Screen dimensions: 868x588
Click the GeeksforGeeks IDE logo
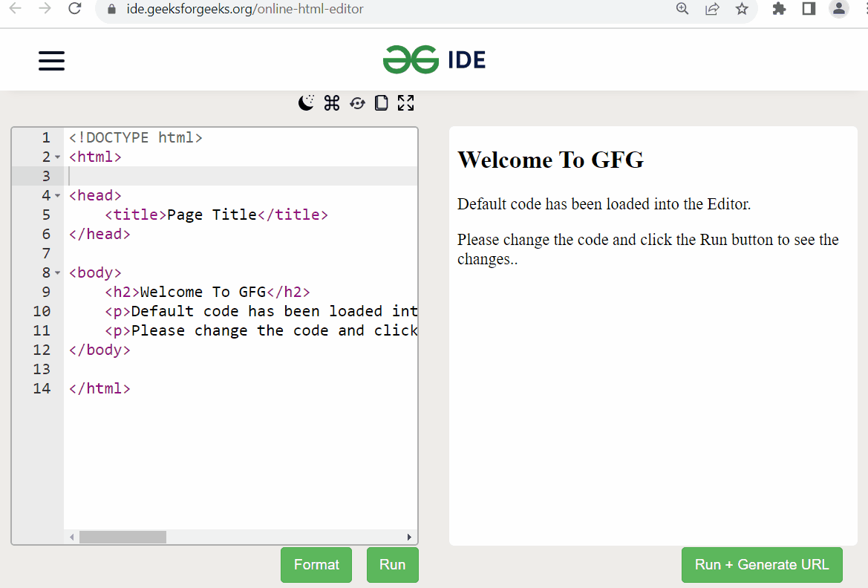pos(434,59)
